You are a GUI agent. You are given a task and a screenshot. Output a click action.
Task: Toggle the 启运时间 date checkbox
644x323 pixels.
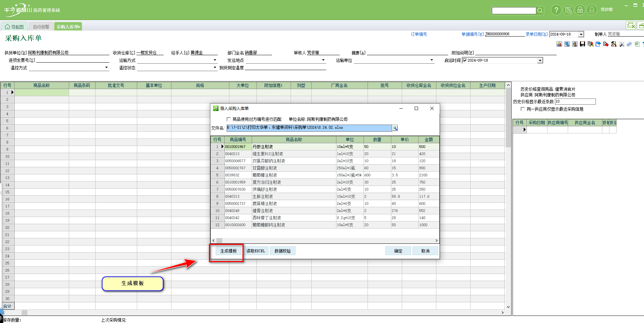coord(465,60)
